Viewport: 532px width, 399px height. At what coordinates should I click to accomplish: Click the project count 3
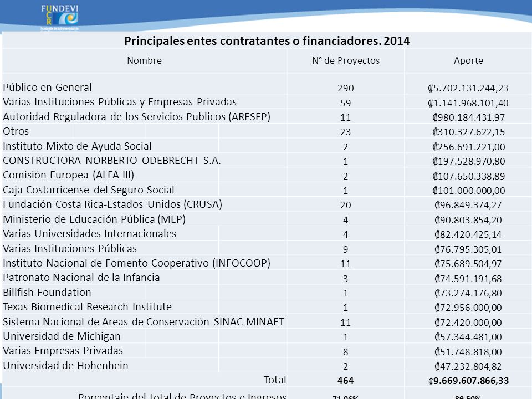pyautogui.click(x=345, y=279)
